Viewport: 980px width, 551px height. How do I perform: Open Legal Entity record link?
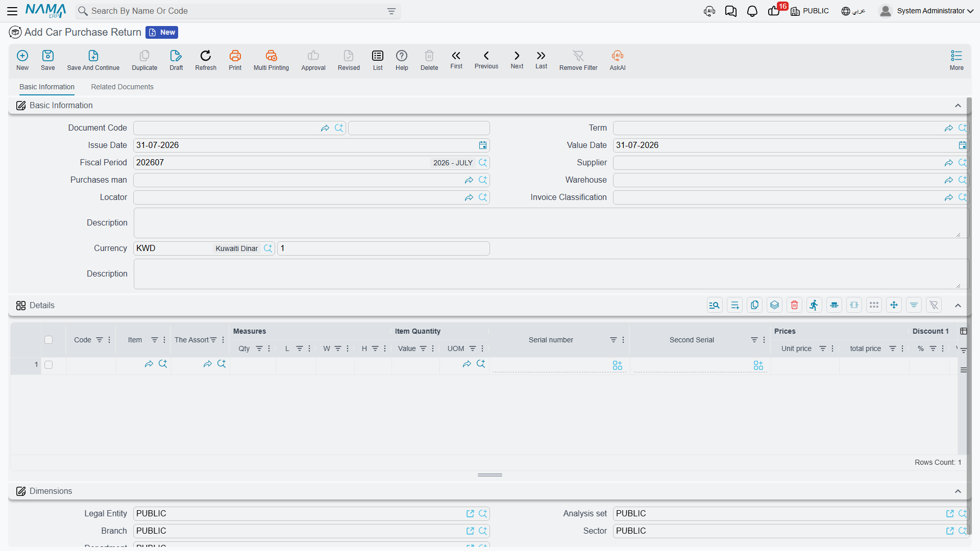click(x=470, y=514)
